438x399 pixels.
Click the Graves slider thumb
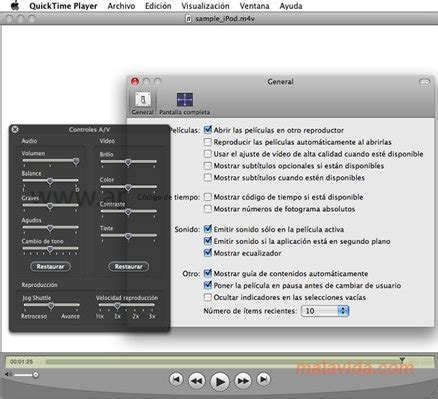(x=50, y=206)
